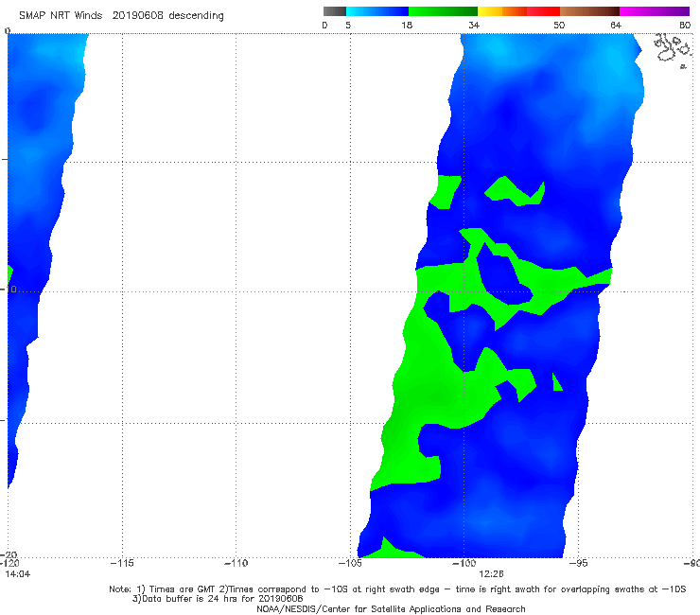Click the color bar label "5"

[348, 26]
